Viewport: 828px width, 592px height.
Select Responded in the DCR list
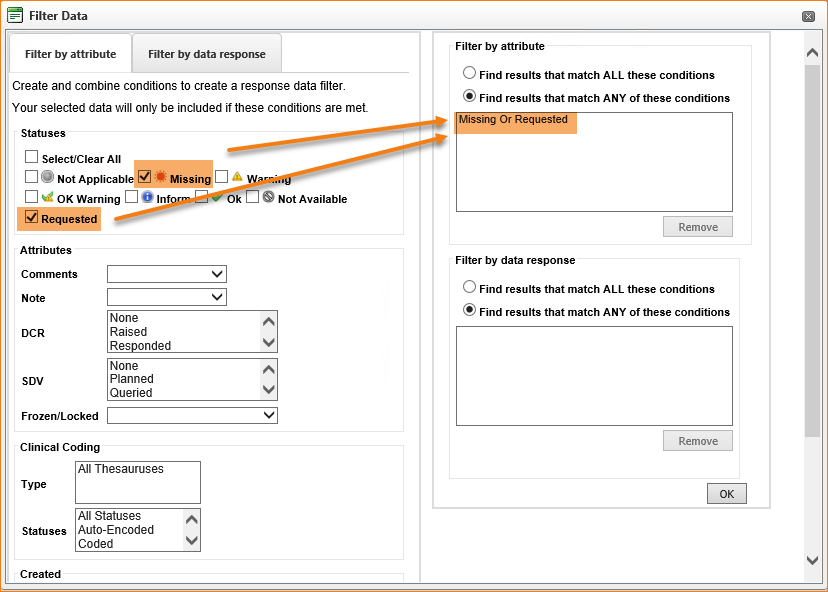tap(140, 345)
